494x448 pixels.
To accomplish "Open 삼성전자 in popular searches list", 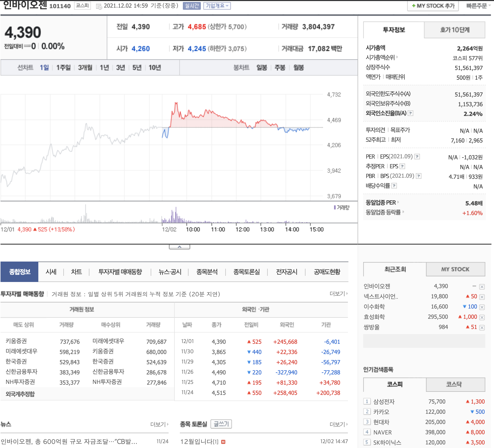I will point(384,402).
